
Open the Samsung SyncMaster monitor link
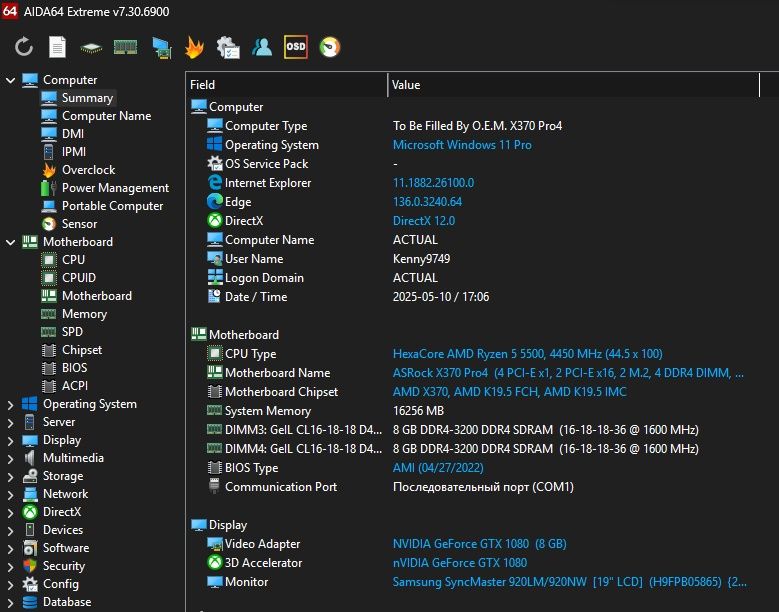coord(569,582)
